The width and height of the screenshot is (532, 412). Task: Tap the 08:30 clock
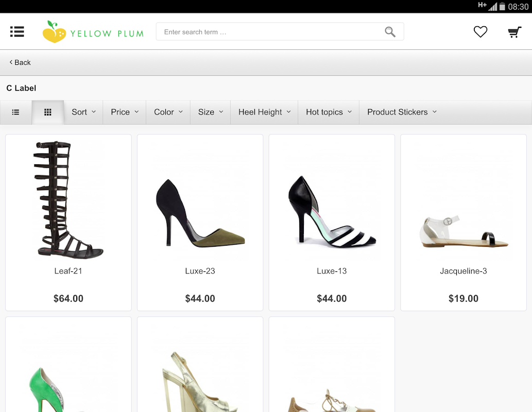(518, 7)
